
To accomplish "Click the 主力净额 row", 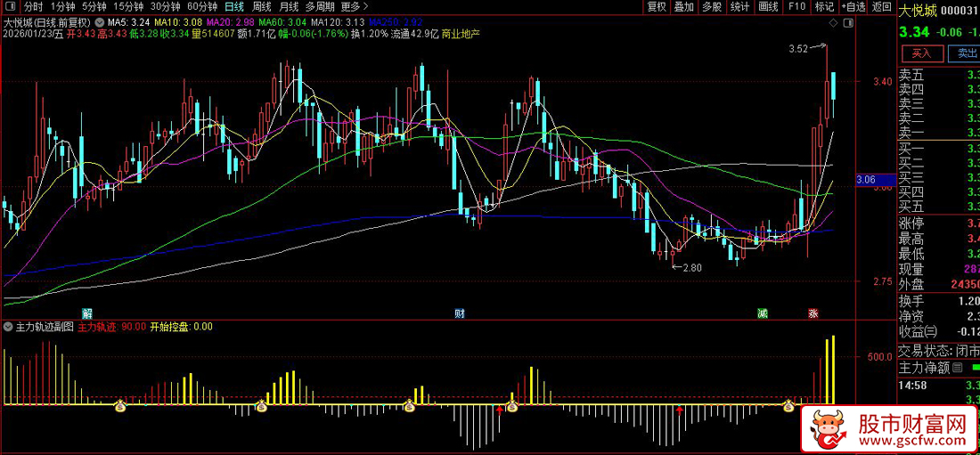I will click(x=939, y=368).
